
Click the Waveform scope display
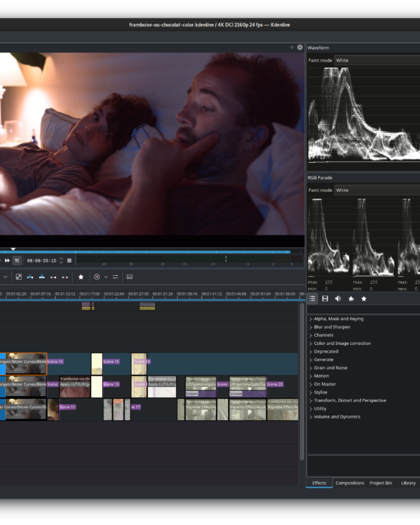pyautogui.click(x=364, y=114)
